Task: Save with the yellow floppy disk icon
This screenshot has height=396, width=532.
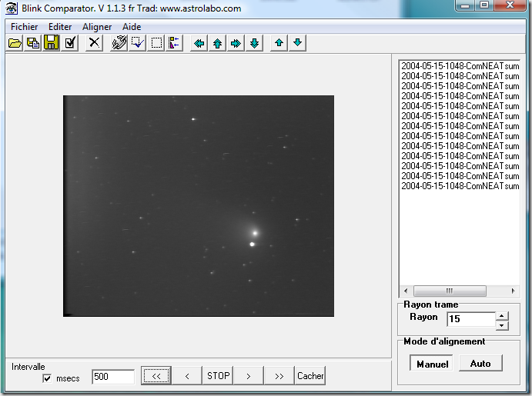Action: [52, 43]
